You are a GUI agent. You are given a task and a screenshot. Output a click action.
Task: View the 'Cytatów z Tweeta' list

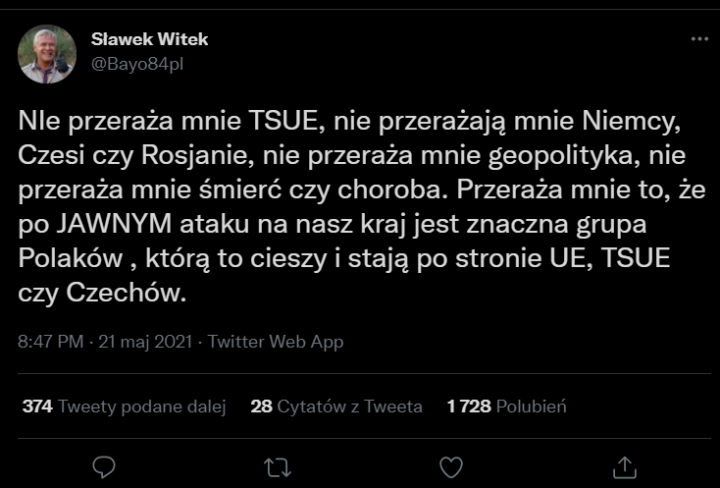click(x=350, y=407)
